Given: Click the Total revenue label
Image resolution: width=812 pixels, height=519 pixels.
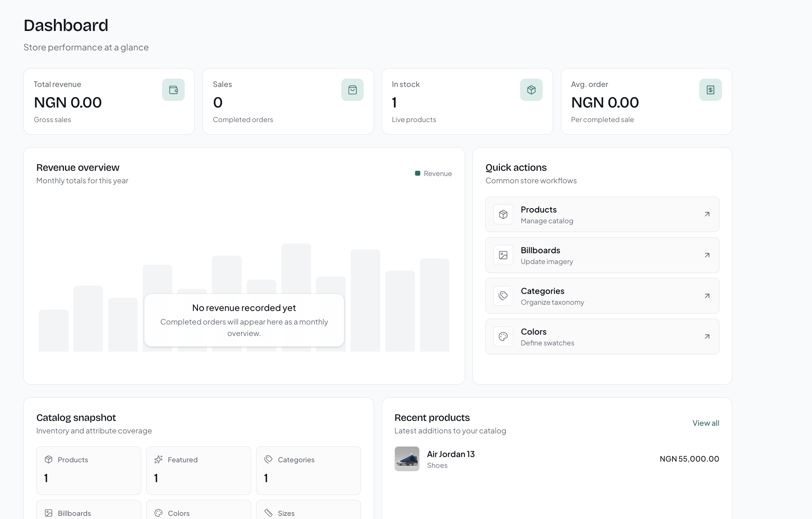Looking at the screenshot, I should click(57, 84).
